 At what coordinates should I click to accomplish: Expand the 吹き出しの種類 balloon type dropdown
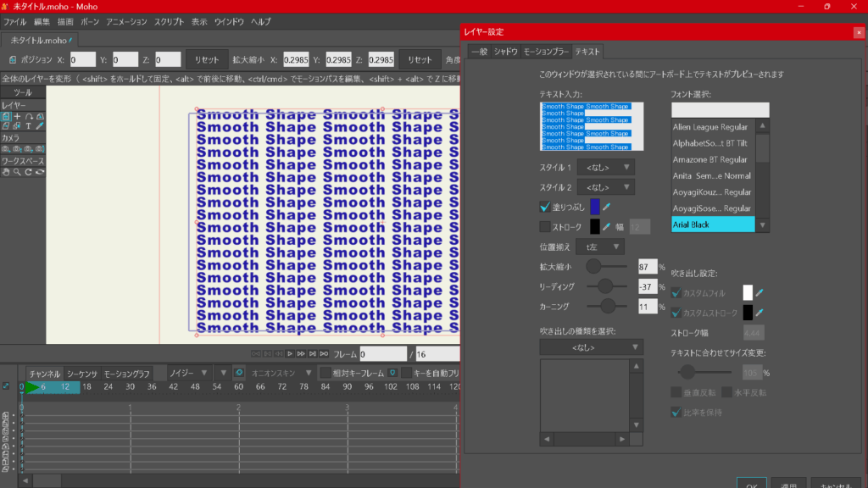coord(591,347)
